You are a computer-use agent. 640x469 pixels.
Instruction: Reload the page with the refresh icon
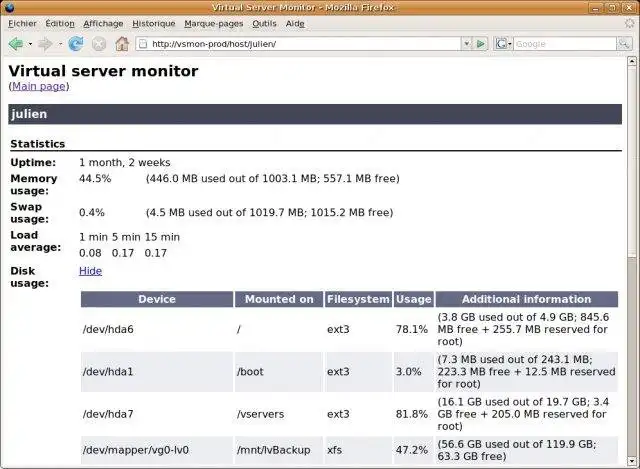pyautogui.click(x=76, y=44)
